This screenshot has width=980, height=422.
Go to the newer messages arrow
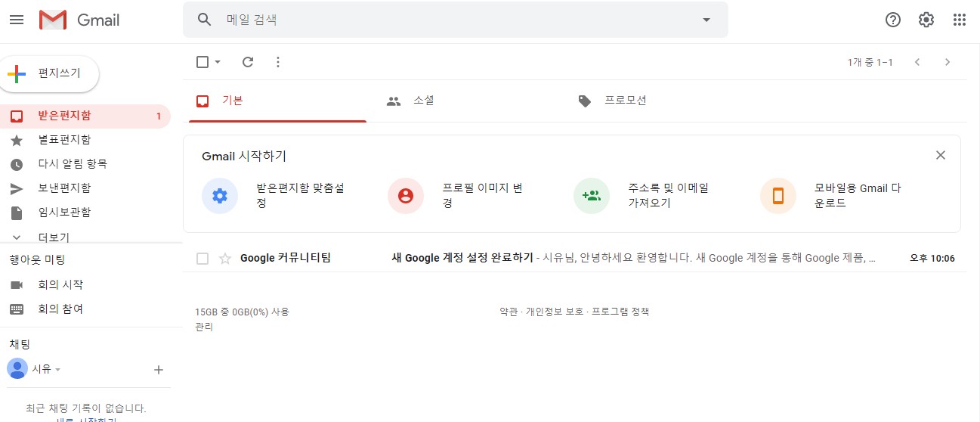(917, 62)
